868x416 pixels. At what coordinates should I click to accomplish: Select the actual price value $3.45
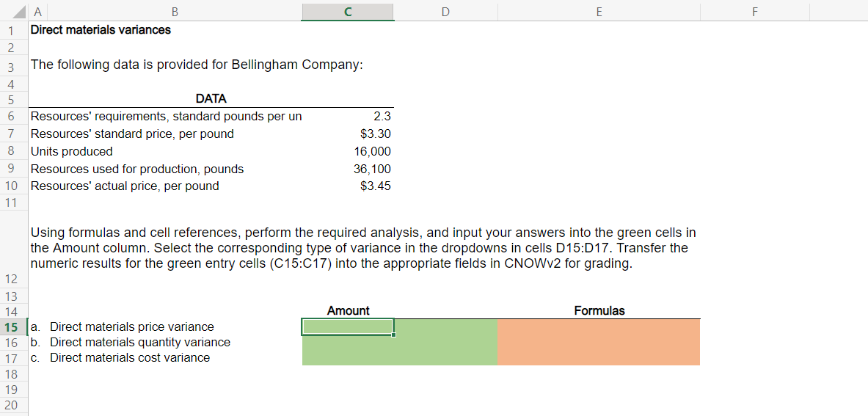pyautogui.click(x=347, y=186)
